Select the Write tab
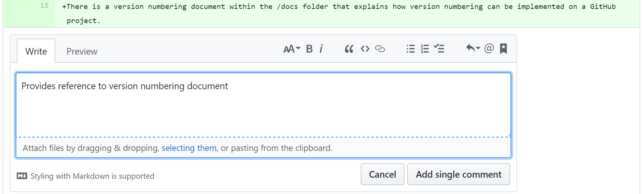The image size is (644, 194). click(x=36, y=51)
